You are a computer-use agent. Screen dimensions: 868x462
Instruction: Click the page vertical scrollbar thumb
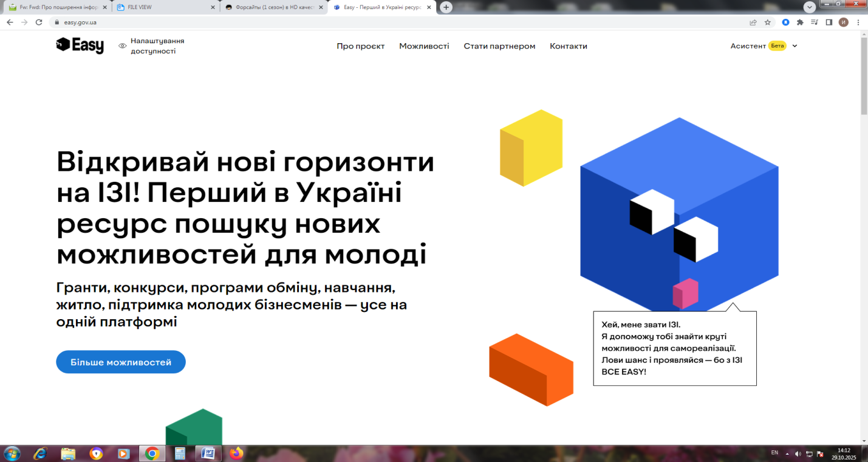pyautogui.click(x=864, y=76)
